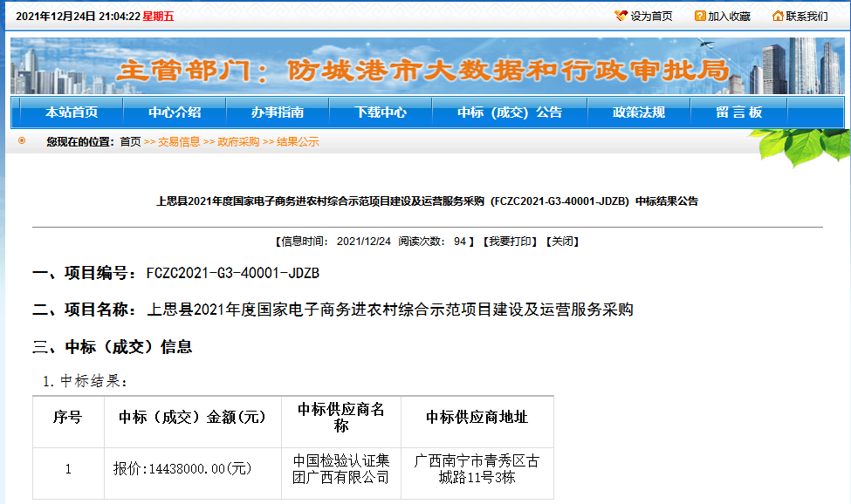Click the orange location bullet icon
This screenshot has height=504, width=851.
pyautogui.click(x=22, y=140)
